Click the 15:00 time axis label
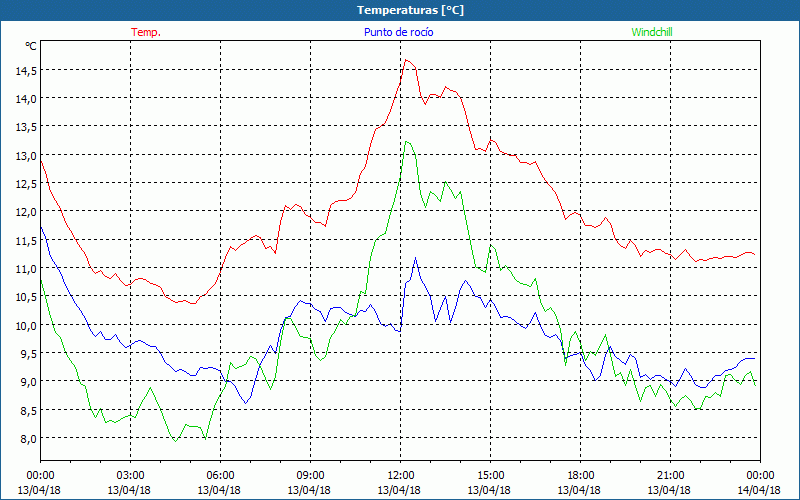The width and height of the screenshot is (800, 500). (490, 476)
